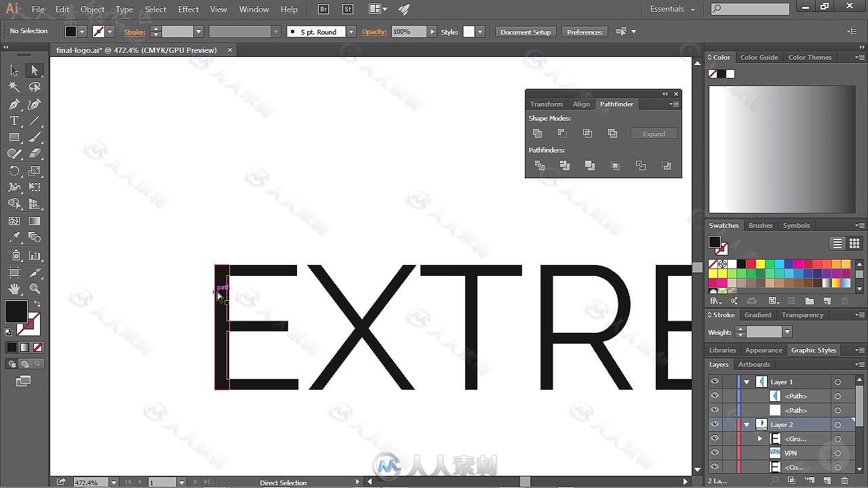Image resolution: width=868 pixels, height=488 pixels.
Task: Pick the Artboard tool
Action: click(x=14, y=272)
